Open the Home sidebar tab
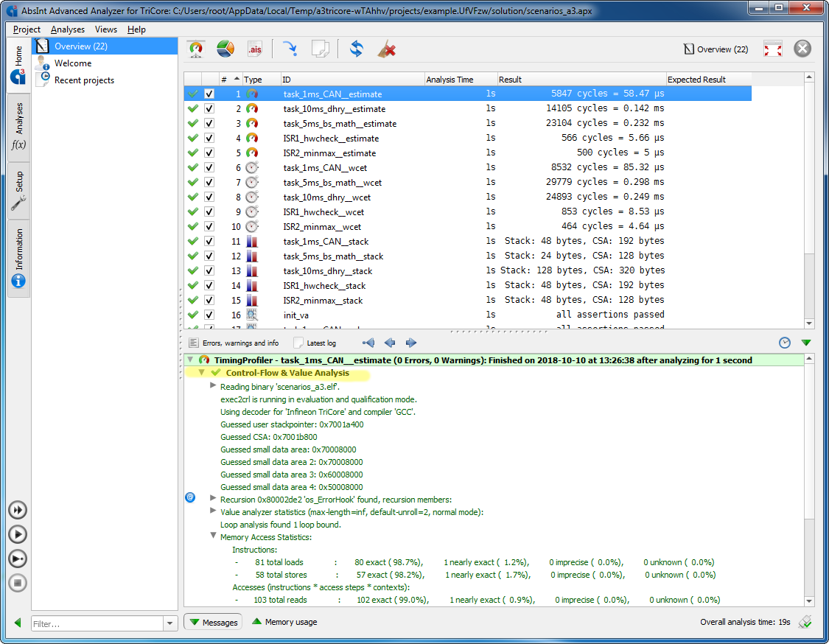The width and height of the screenshot is (829, 644). (18, 65)
